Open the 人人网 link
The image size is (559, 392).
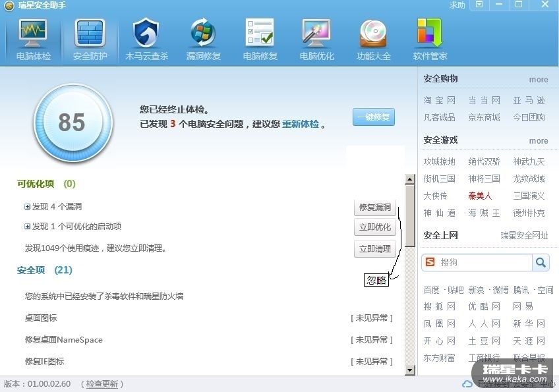(x=484, y=323)
